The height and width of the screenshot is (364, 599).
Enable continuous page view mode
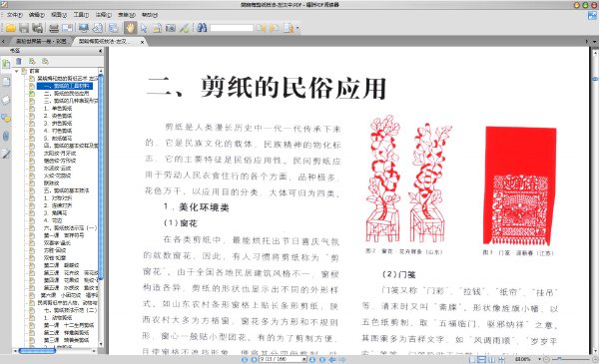pos(482,359)
